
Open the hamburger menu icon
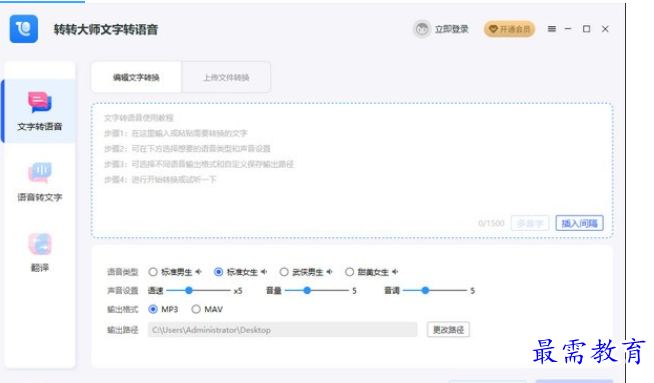[551, 29]
